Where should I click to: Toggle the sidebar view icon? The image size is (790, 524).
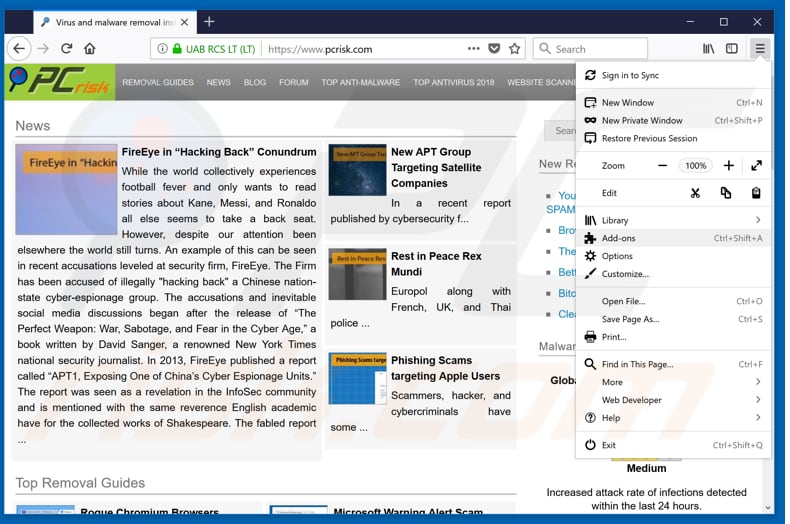(x=732, y=48)
